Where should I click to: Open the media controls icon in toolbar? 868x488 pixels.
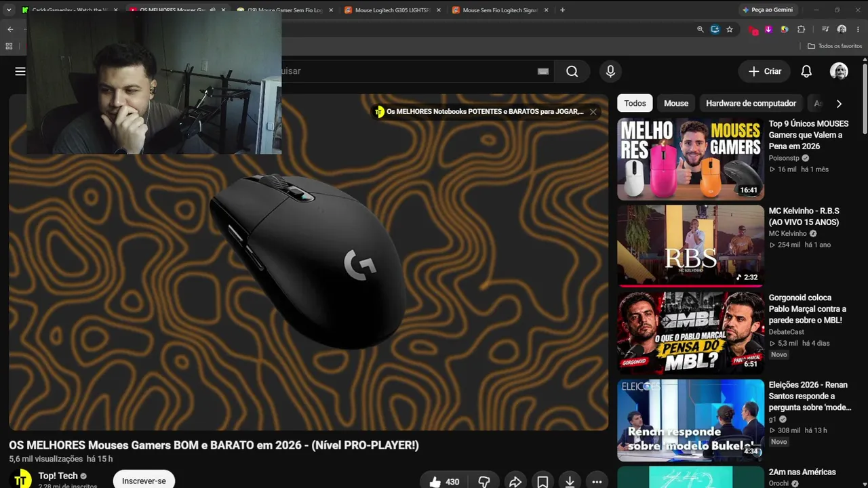point(825,29)
